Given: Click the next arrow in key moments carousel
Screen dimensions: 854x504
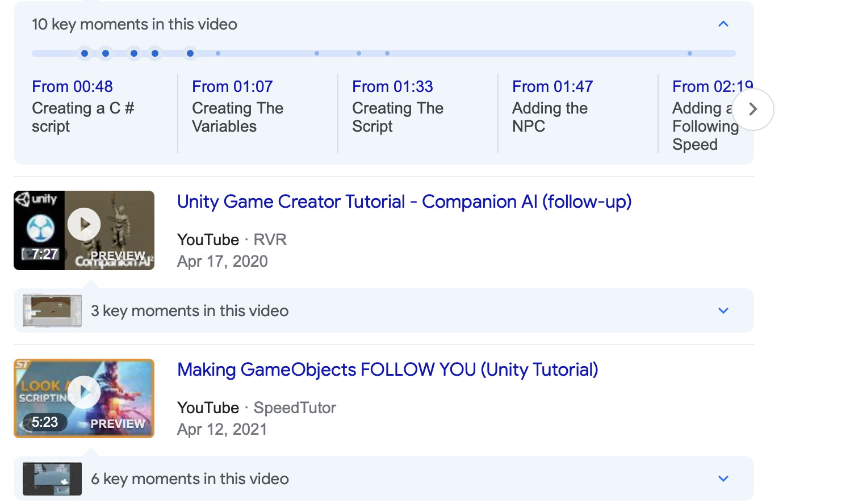Looking at the screenshot, I should click(x=753, y=109).
